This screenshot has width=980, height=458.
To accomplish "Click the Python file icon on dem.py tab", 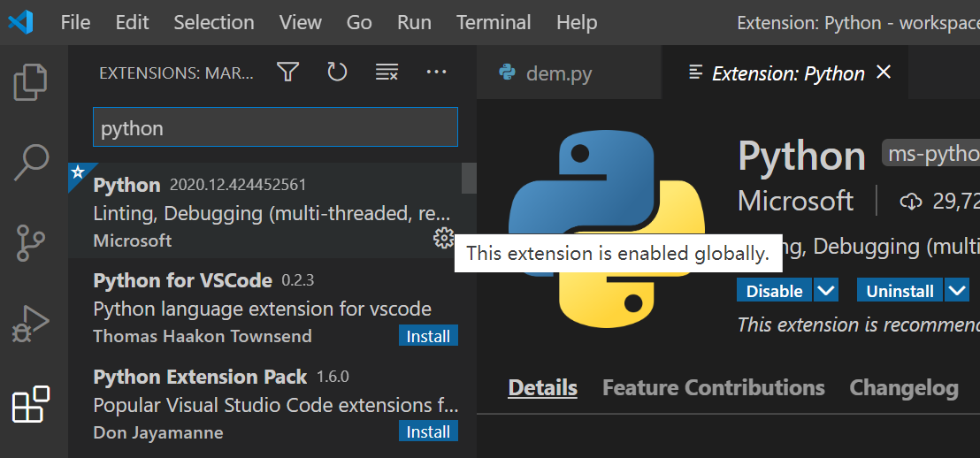I will [507, 73].
